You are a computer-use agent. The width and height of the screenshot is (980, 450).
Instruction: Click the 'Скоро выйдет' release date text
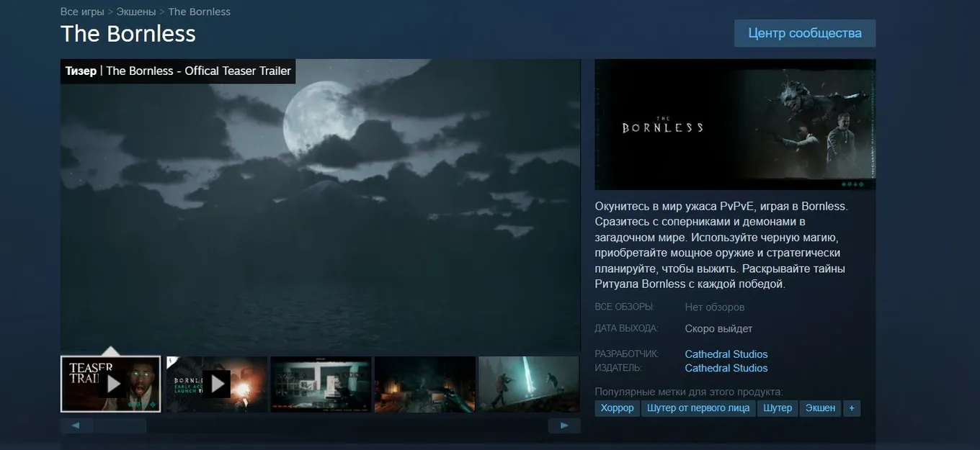(x=718, y=329)
